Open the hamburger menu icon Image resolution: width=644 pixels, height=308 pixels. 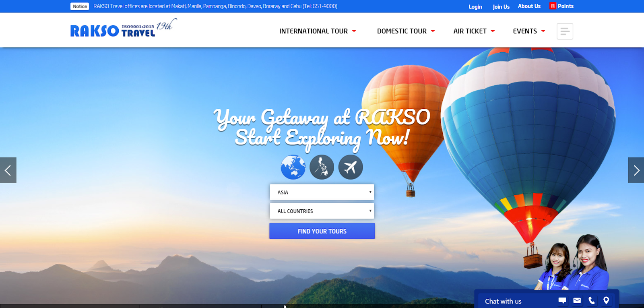(x=565, y=31)
